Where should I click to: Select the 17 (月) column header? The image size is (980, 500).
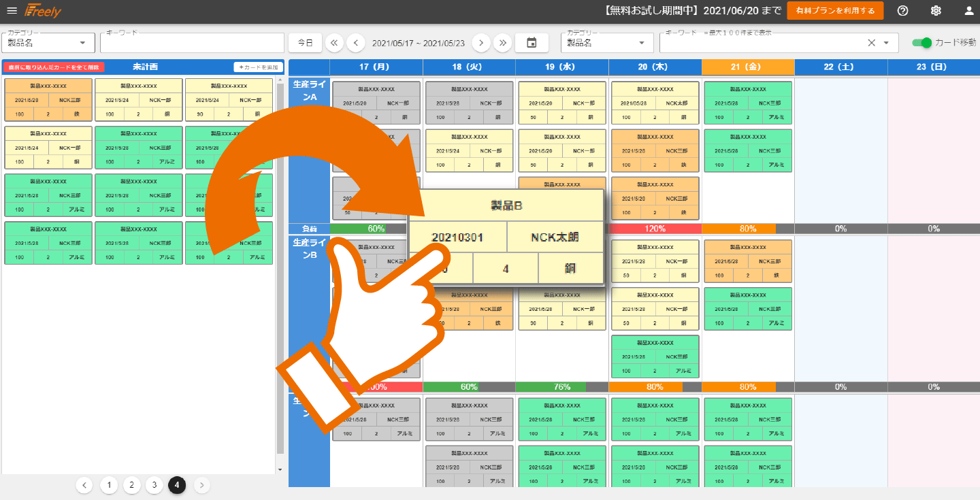pos(376,67)
